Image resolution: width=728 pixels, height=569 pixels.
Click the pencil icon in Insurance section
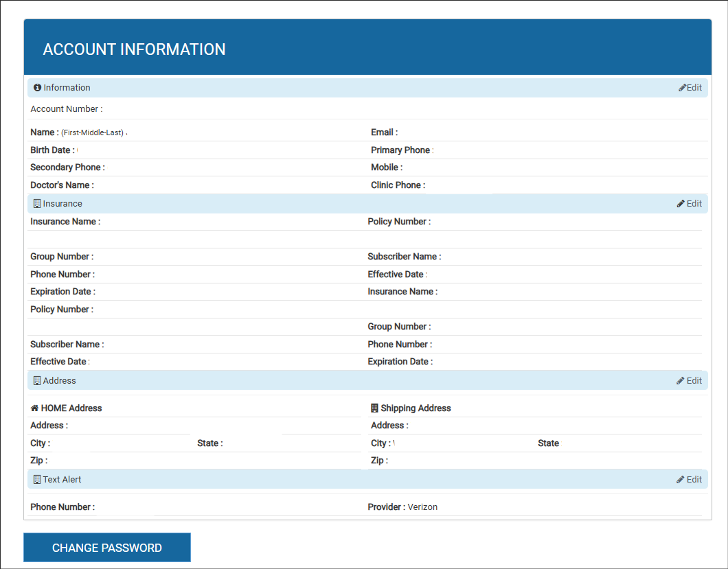(681, 203)
